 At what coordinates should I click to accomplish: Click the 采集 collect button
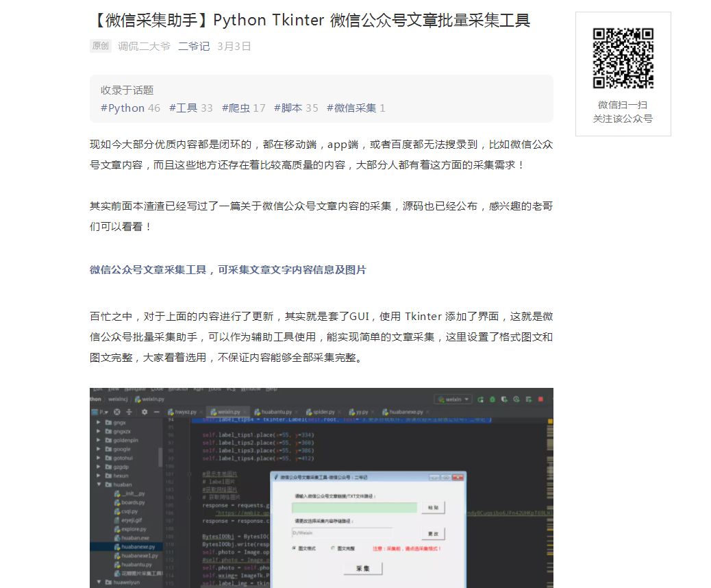[363, 569]
